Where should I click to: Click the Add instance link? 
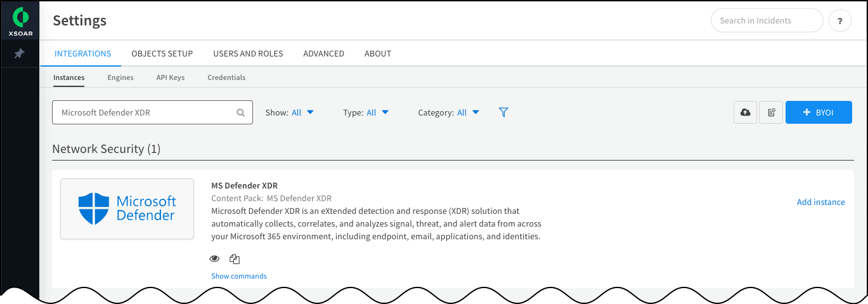[x=821, y=202]
